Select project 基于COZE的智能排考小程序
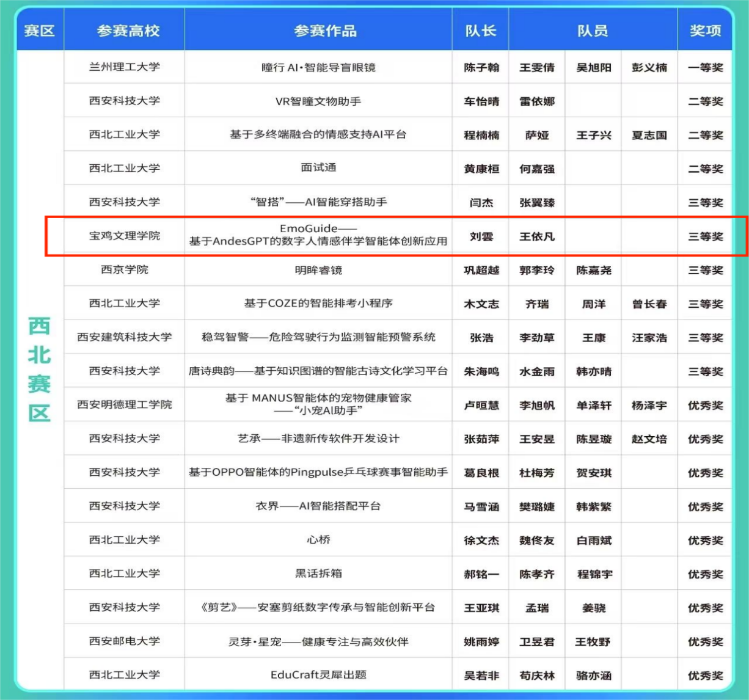The image size is (749, 700). click(x=318, y=303)
